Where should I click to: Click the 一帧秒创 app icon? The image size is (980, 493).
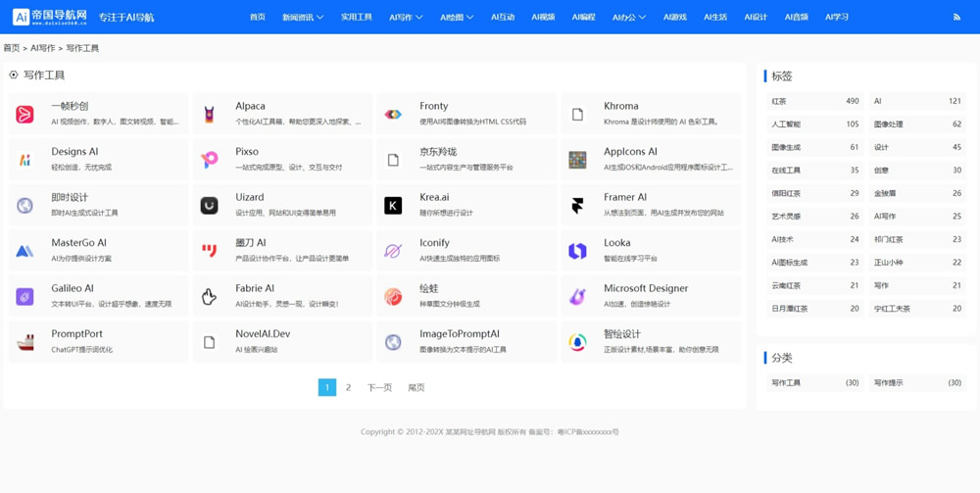[x=25, y=115]
